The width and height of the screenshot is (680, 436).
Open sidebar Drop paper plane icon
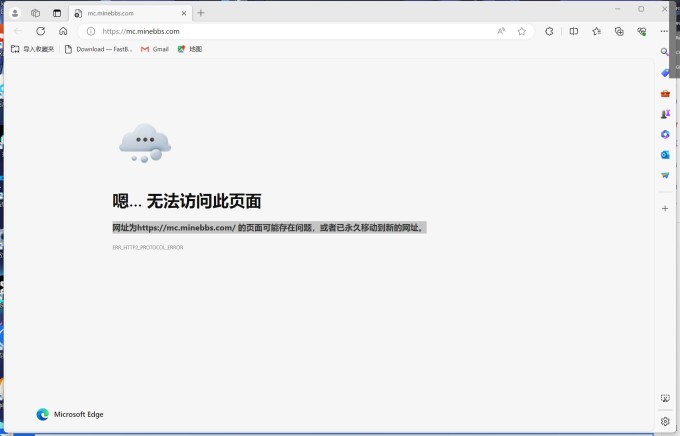pyautogui.click(x=665, y=175)
